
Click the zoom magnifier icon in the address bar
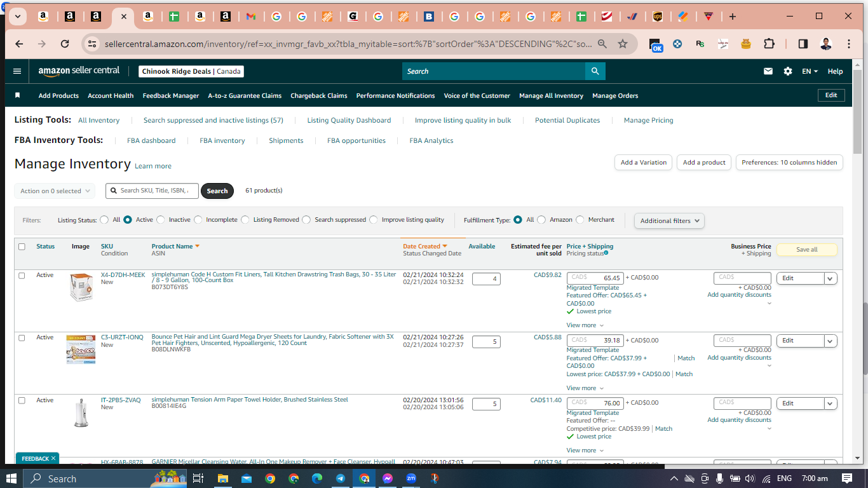[602, 44]
